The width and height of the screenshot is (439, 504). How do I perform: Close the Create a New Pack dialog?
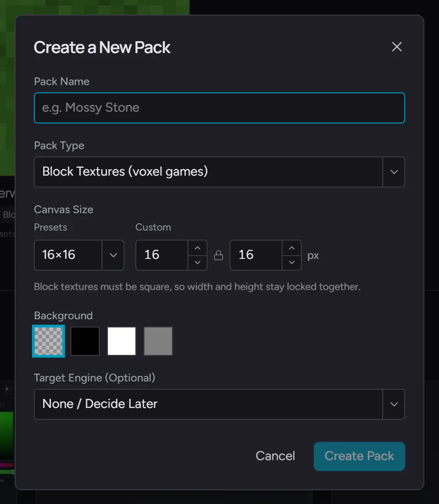click(x=396, y=47)
